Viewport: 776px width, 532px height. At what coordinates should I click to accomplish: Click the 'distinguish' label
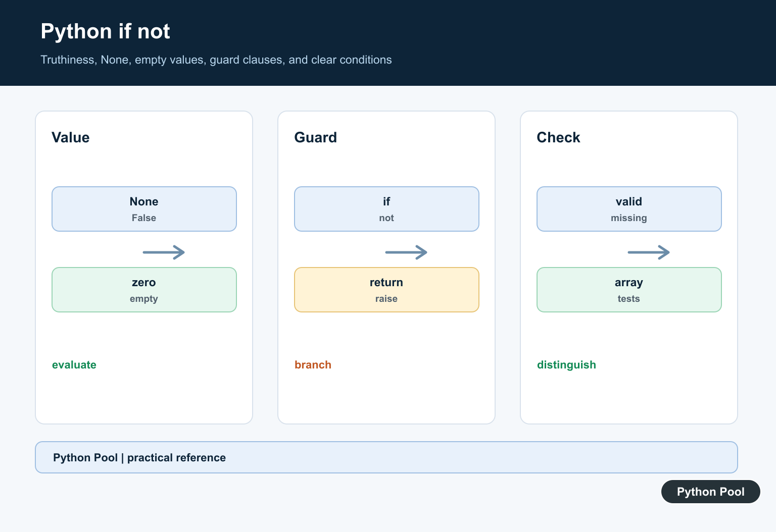pos(566,364)
